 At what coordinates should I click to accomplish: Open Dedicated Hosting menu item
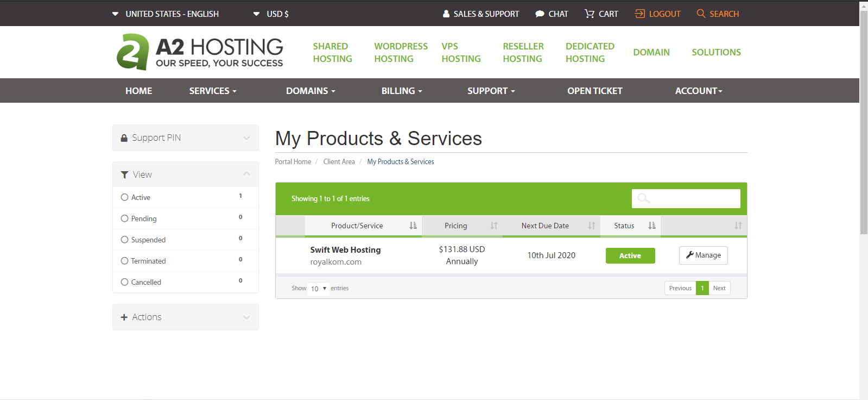click(590, 53)
